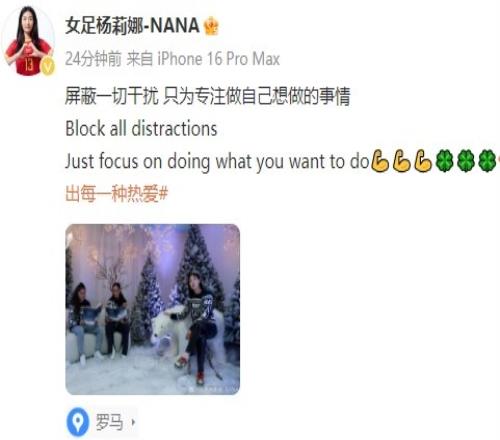500x440 pixels.
Task: Click the first four-leaf clover emoji
Action: pyautogui.click(x=445, y=161)
